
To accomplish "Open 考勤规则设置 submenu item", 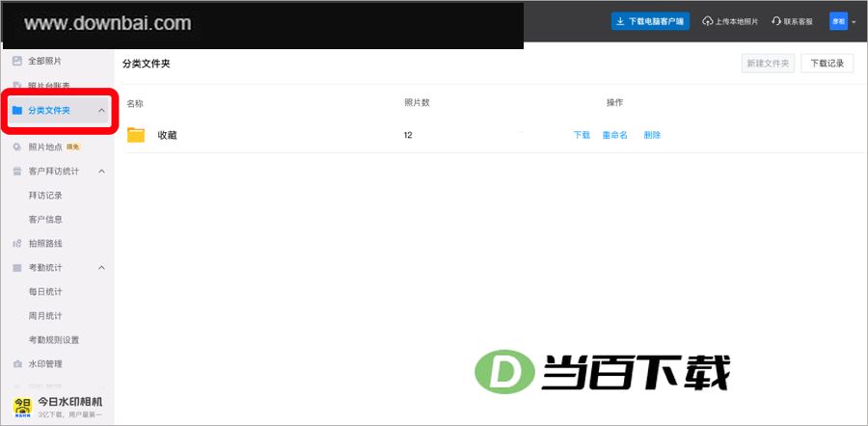I will pos(54,339).
